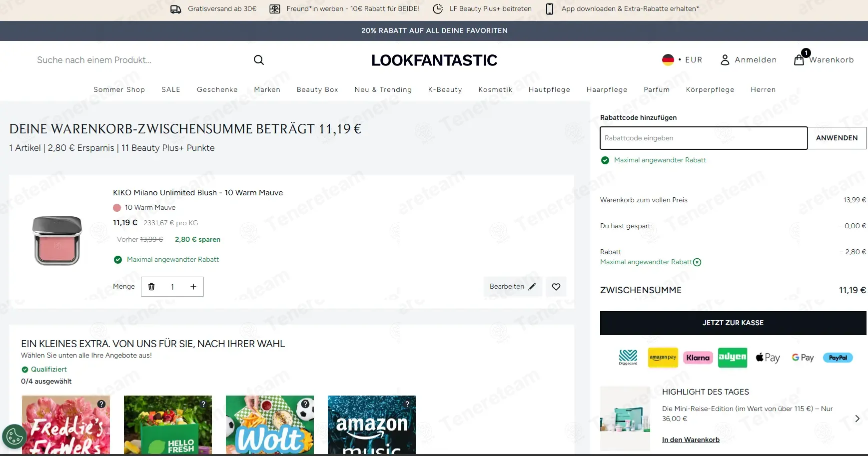
Task: Show info for Wolt offer question mark
Action: [x=305, y=404]
